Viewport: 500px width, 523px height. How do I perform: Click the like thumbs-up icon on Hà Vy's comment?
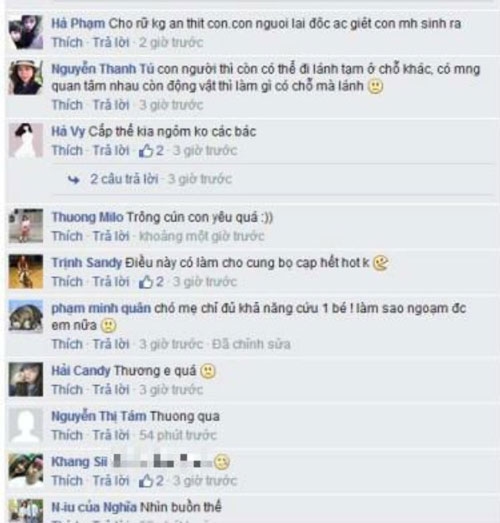point(146,151)
